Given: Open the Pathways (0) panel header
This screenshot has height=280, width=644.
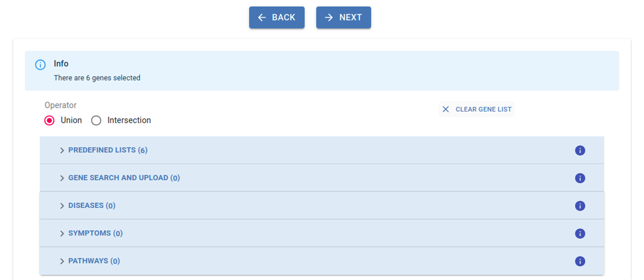Looking at the screenshot, I should coord(94,261).
